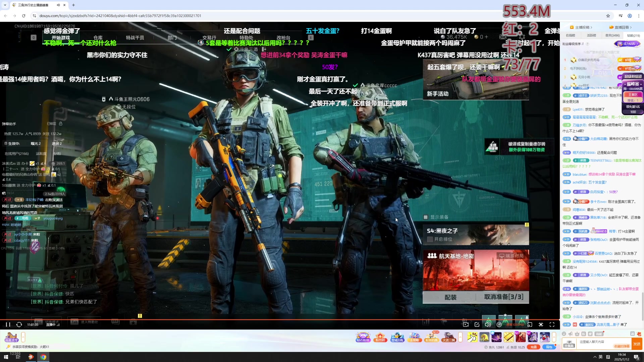Open the 航天基地-绝密 map card
Image resolution: width=644 pixels, height=362 pixels.
click(476, 270)
